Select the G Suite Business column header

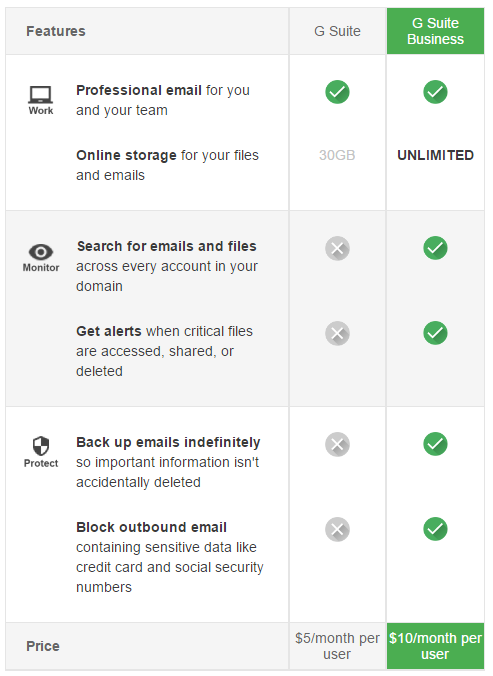coord(435,31)
